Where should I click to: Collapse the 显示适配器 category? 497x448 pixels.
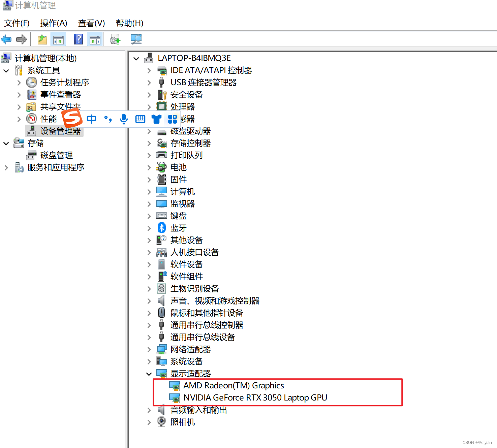[149, 374]
